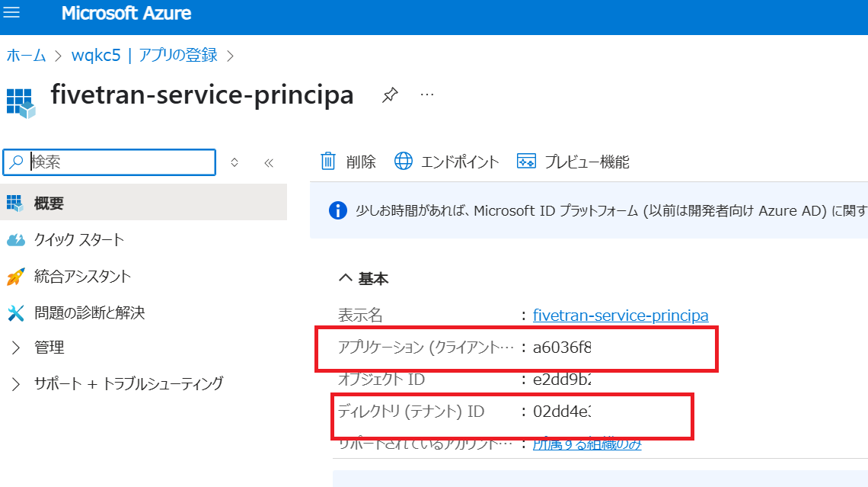
Task: Select サポート + トラブルシューティング label
Action: click(129, 383)
